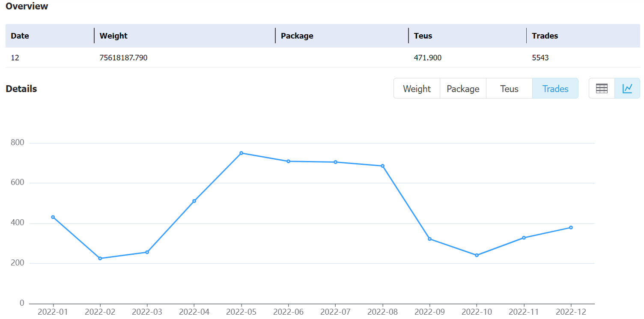Click the 2022-05 x-axis label
This screenshot has width=644, height=319.
point(241,312)
